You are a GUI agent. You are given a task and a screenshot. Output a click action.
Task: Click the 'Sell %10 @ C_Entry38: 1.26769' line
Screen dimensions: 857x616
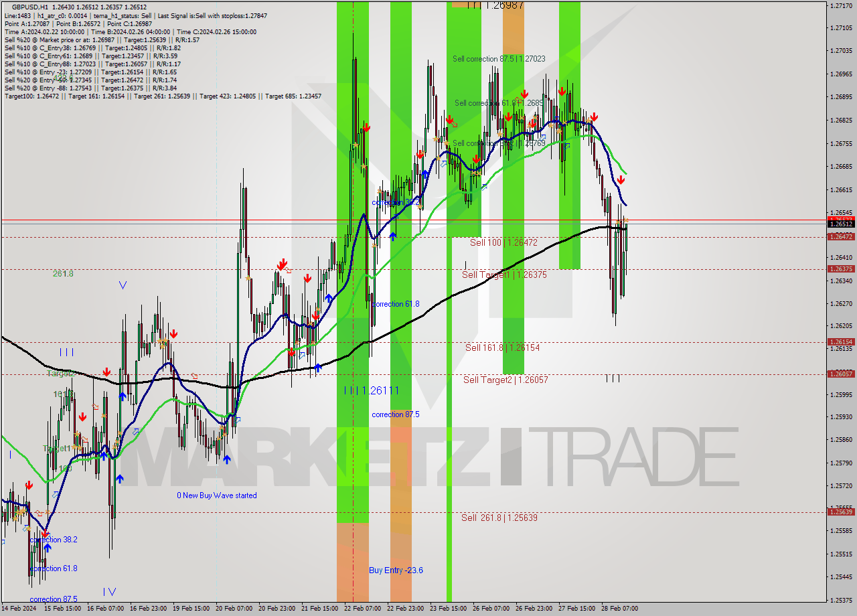92,48
